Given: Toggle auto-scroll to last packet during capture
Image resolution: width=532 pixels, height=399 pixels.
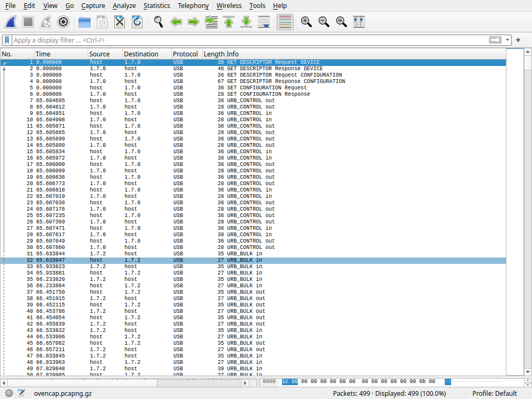Looking at the screenshot, I should tap(264, 22).
